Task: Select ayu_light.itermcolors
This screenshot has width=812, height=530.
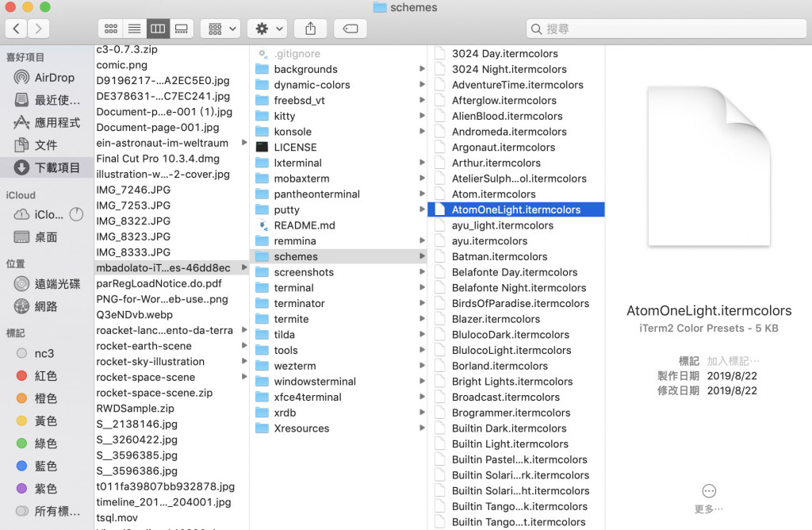Action: click(x=516, y=225)
